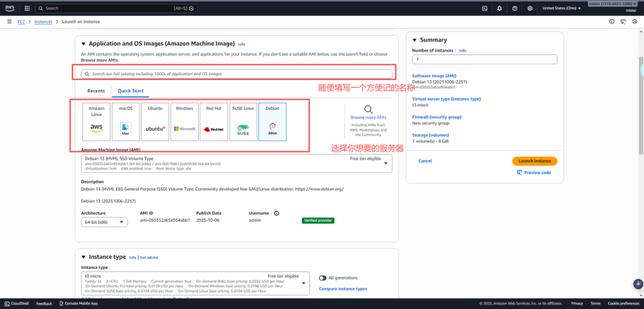
Task: Collapse the Instance type section
Action: point(84,257)
